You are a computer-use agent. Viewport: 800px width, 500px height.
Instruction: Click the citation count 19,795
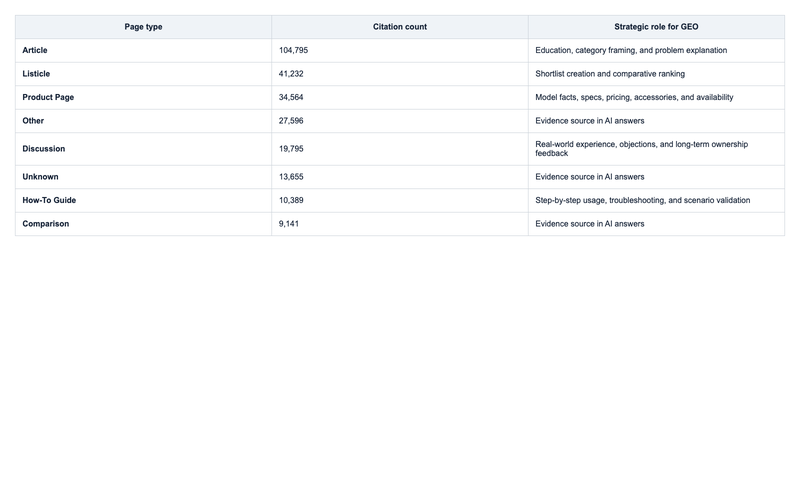(291, 149)
